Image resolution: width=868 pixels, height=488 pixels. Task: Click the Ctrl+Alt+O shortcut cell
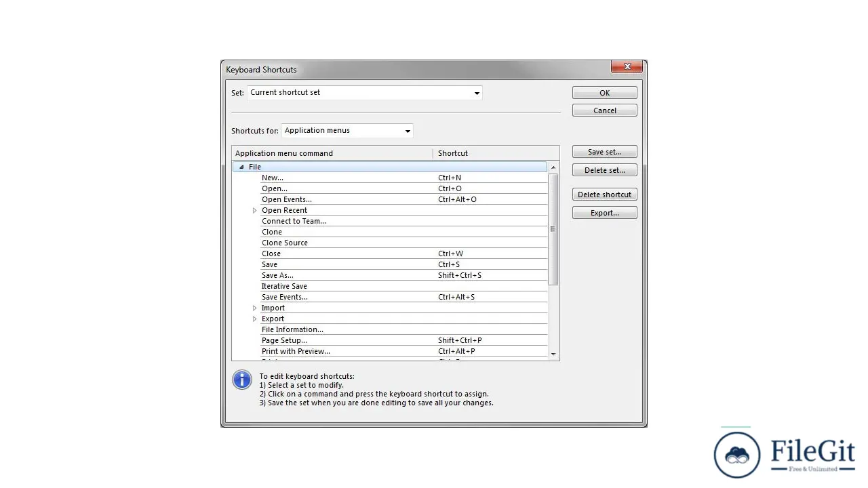click(x=457, y=199)
